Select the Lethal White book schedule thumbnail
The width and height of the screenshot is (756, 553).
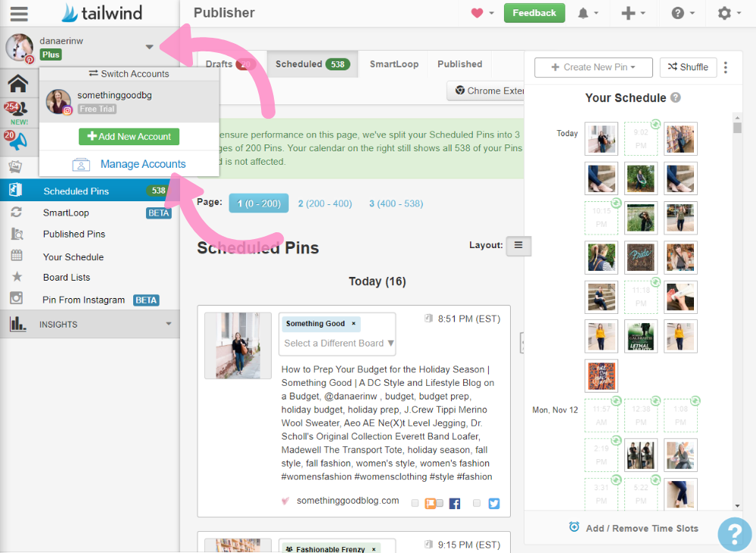tap(641, 337)
